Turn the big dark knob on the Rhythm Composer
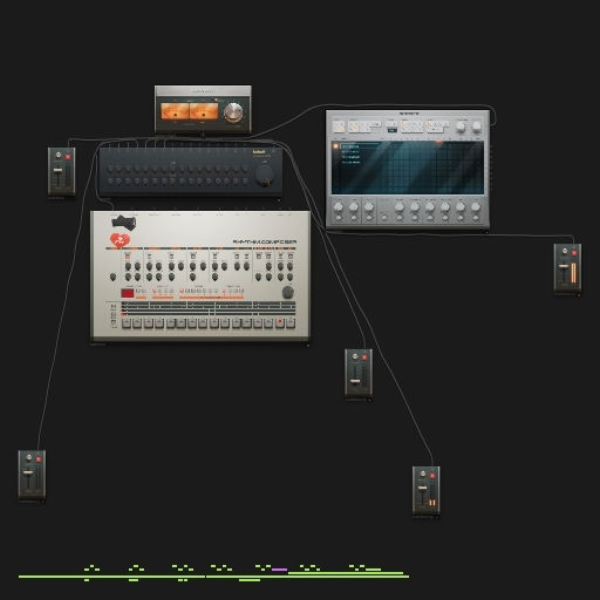The height and width of the screenshot is (600, 600). click(288, 292)
